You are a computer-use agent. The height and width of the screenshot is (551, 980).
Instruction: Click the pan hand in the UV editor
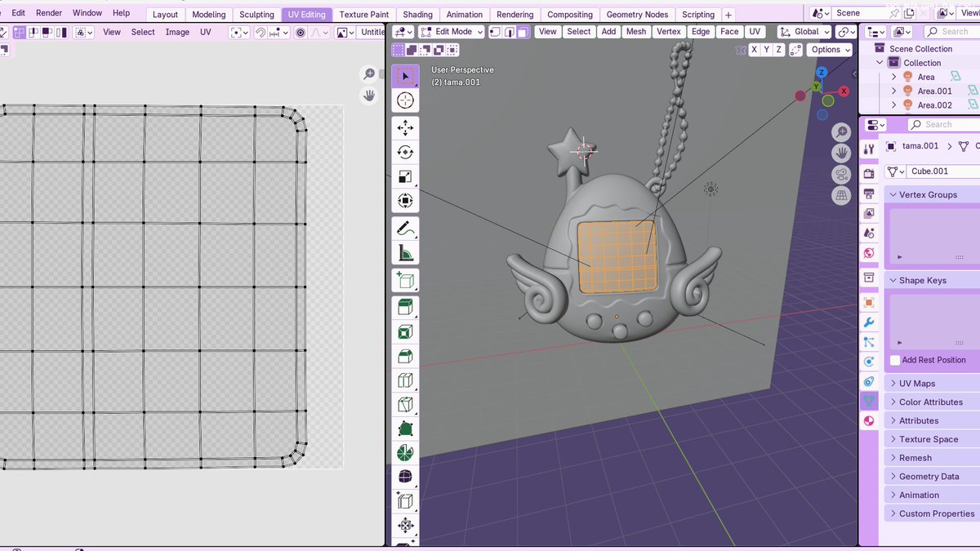point(369,96)
